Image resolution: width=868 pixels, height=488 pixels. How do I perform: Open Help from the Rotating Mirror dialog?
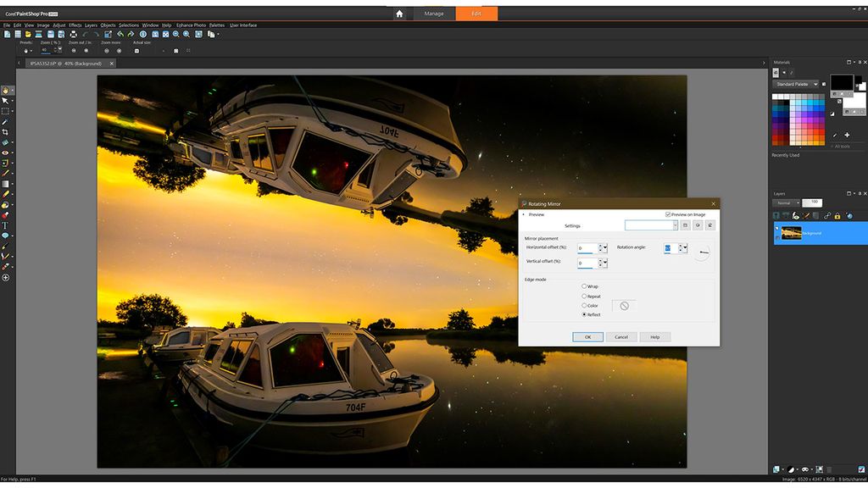(654, 336)
